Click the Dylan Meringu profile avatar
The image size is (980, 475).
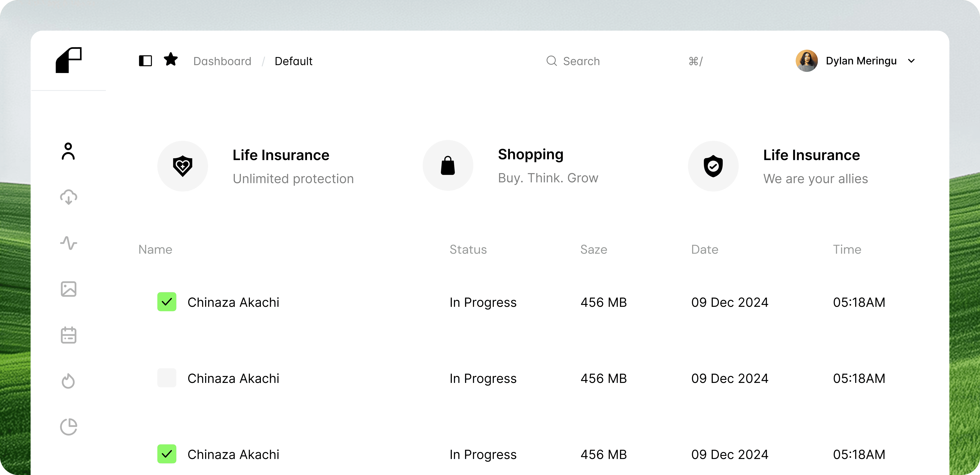(807, 61)
